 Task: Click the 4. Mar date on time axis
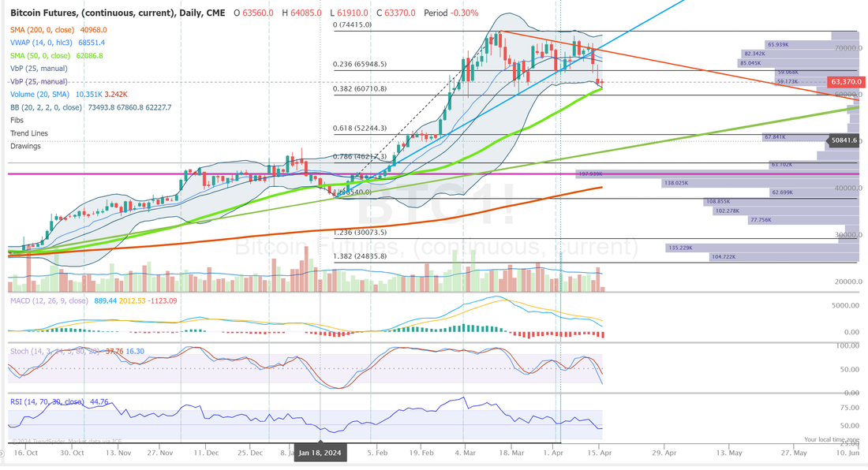[465, 453]
